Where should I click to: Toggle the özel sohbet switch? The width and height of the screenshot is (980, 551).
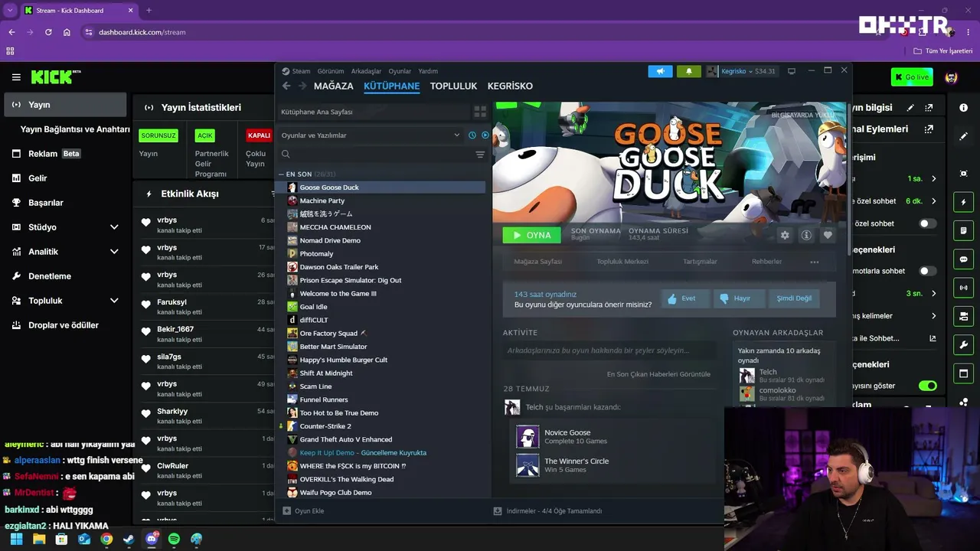coord(927,223)
